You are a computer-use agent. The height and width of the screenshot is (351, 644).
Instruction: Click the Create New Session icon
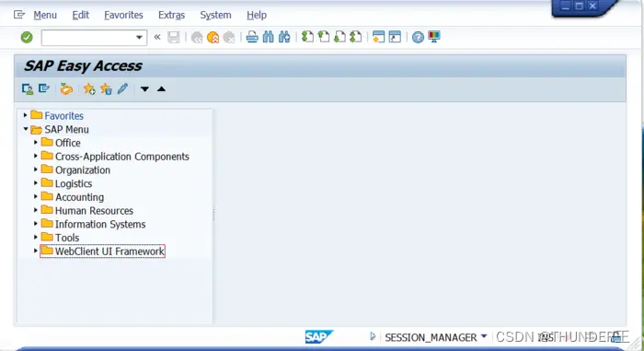(378, 37)
